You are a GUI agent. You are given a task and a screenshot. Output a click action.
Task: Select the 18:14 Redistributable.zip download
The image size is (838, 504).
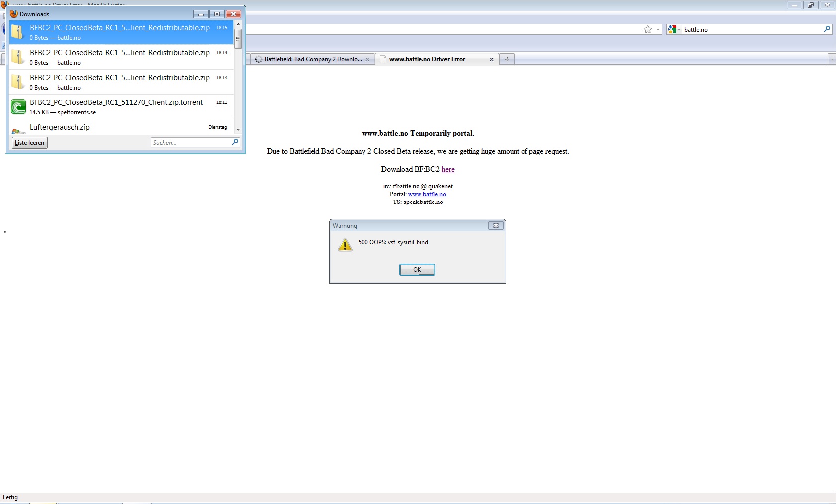121,57
